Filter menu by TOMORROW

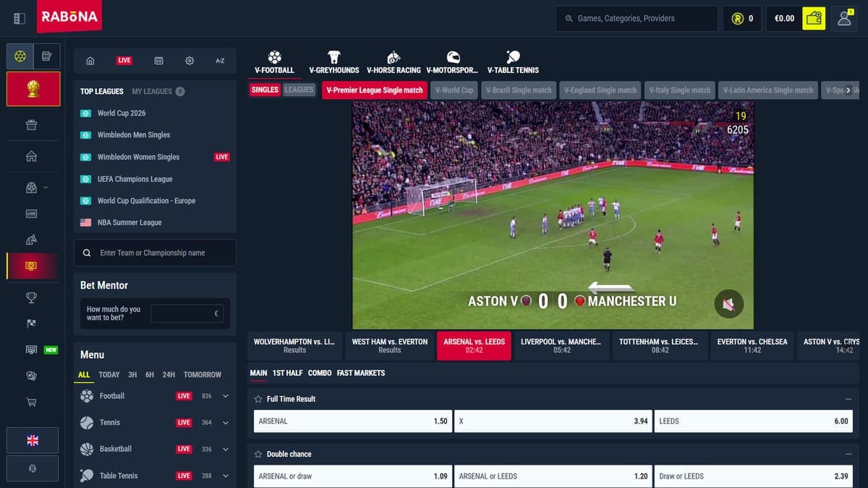203,374
